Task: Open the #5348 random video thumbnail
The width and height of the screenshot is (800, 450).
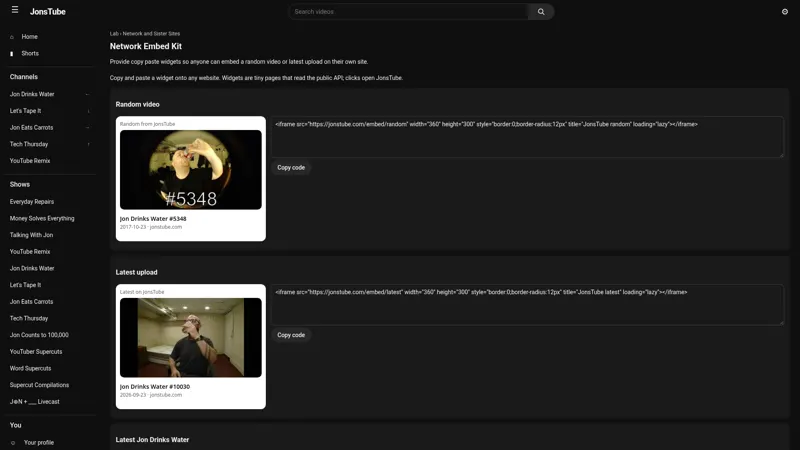Action: [x=191, y=169]
